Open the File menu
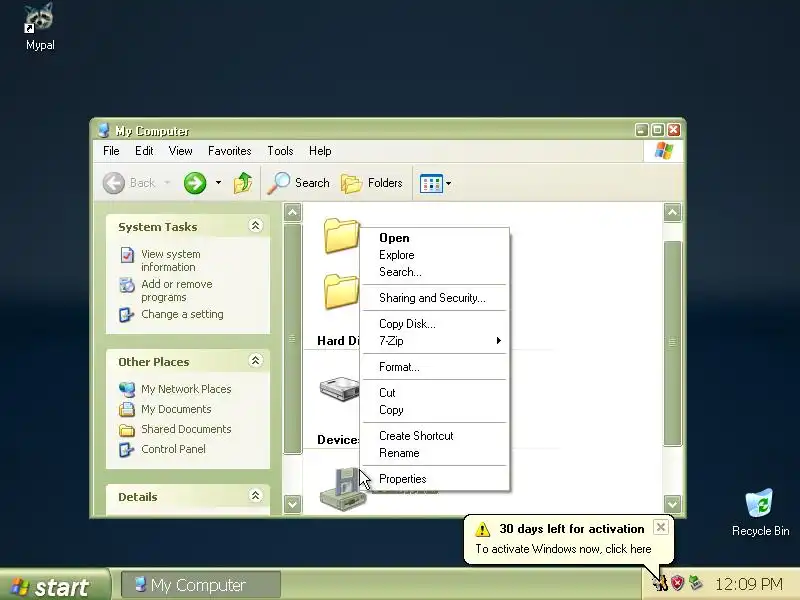Viewport: 800px width, 600px height. pos(111,151)
